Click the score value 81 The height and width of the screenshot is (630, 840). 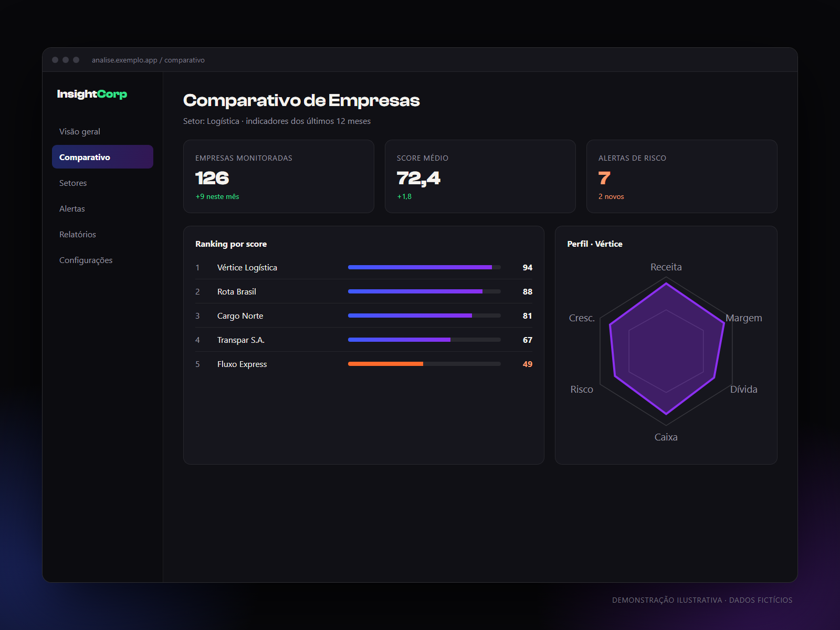528,316
